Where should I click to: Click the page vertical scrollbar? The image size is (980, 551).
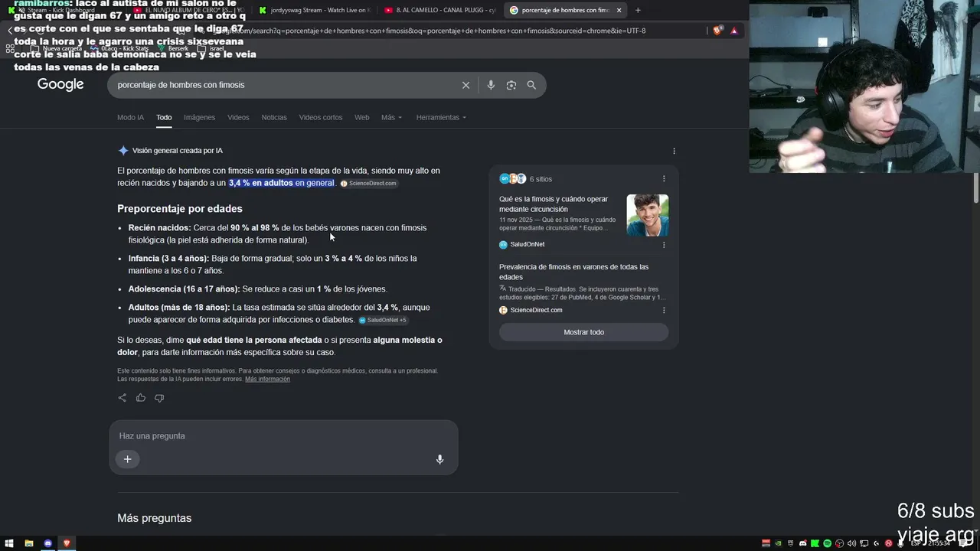[976, 188]
